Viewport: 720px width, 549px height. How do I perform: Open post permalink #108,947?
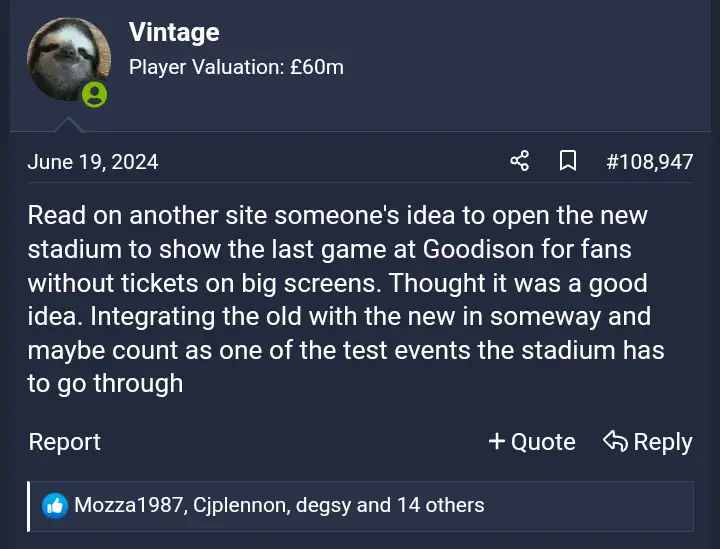pos(649,161)
